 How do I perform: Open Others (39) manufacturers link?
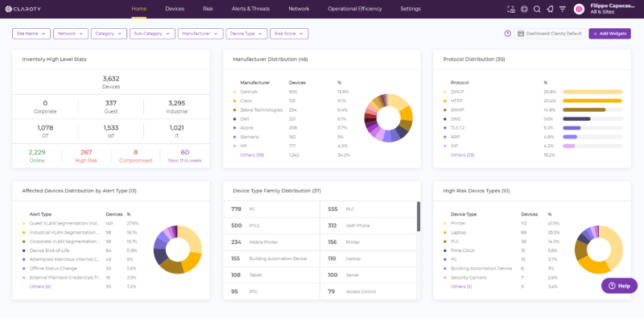tap(252, 155)
